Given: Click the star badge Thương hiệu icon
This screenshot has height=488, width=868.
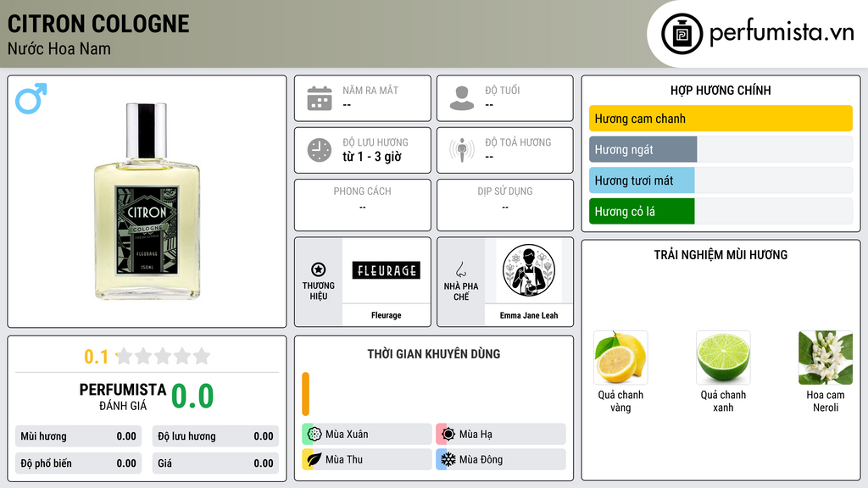Looking at the screenshot, I should 319,269.
